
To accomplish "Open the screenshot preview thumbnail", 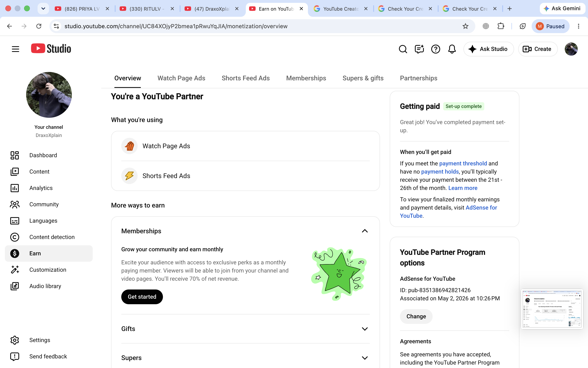I will (552, 309).
